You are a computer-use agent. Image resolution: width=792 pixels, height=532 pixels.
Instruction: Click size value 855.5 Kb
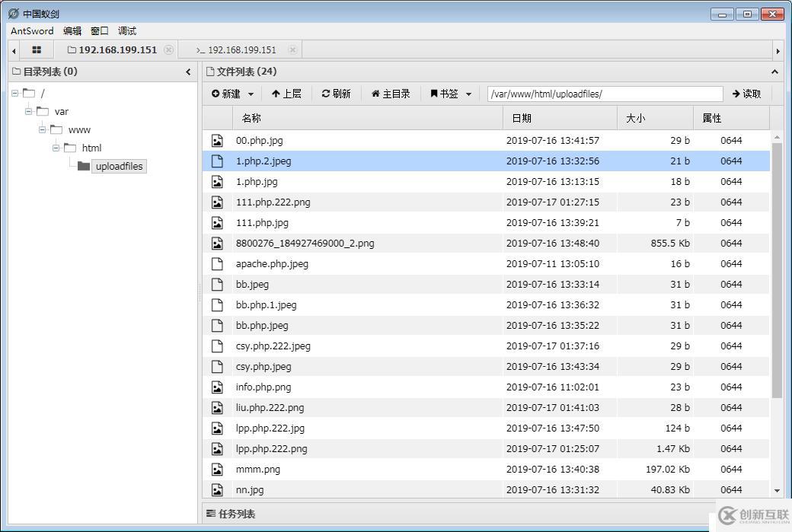tap(669, 244)
